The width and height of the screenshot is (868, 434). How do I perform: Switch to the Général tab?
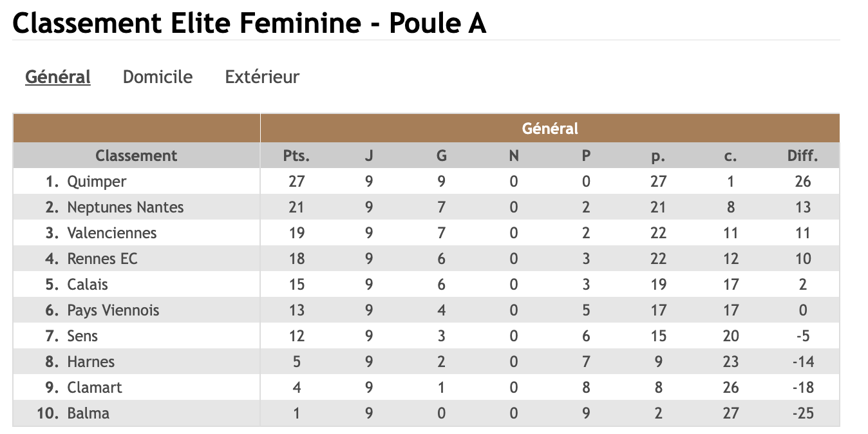tap(58, 77)
